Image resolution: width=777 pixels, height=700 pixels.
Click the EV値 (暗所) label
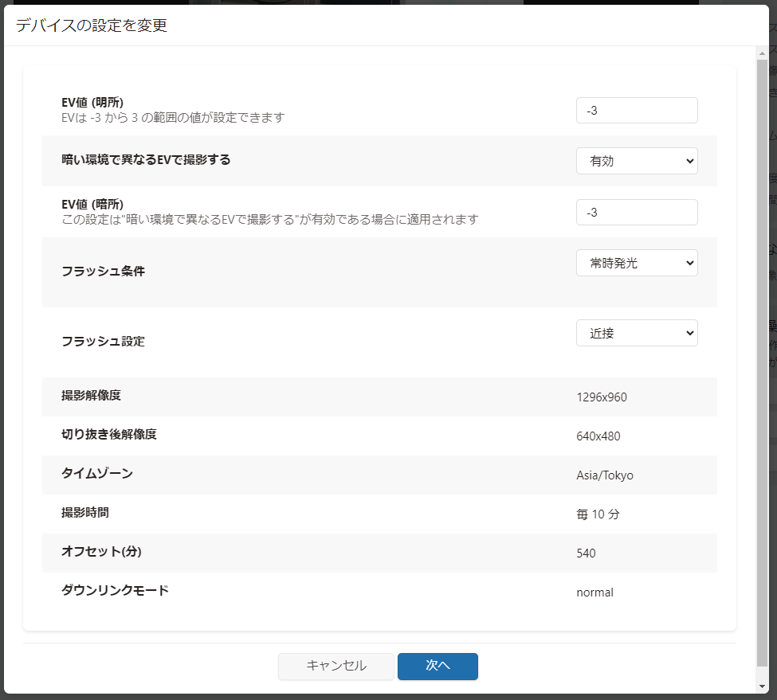point(92,205)
